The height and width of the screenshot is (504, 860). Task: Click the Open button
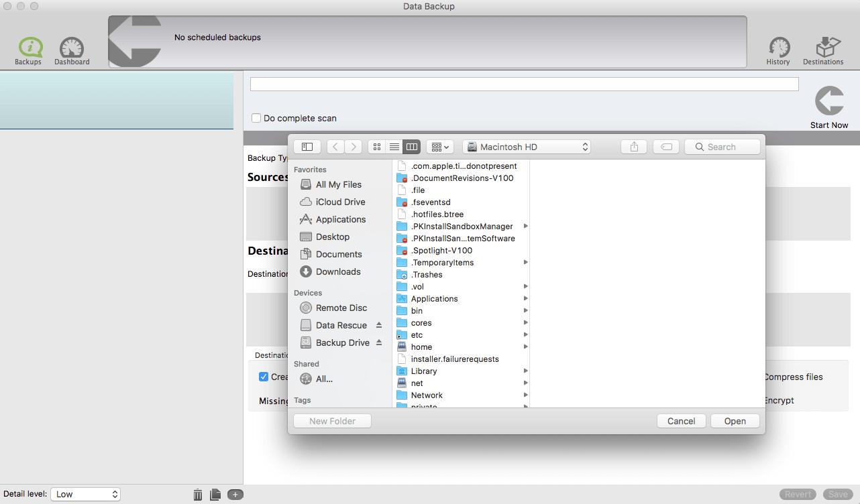point(735,421)
